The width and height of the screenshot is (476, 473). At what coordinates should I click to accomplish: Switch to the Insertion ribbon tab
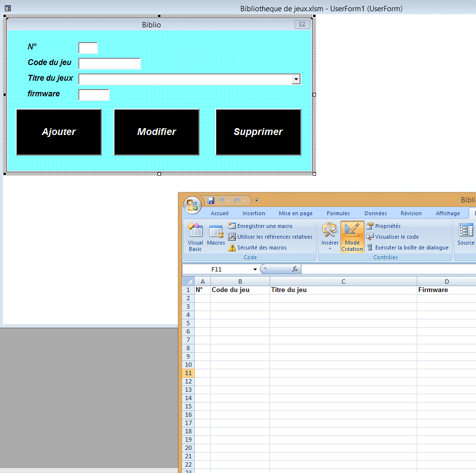click(x=254, y=213)
